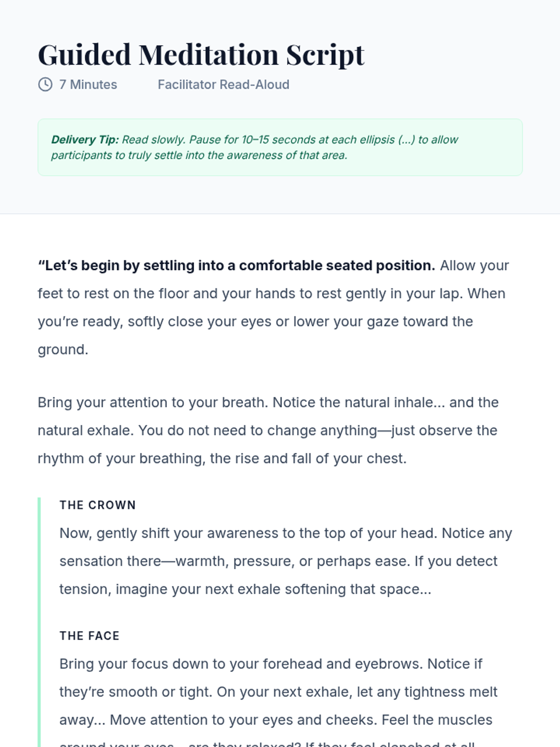Click the Guided Meditation Script title
This screenshot has height=747, width=560.
pos(201,55)
